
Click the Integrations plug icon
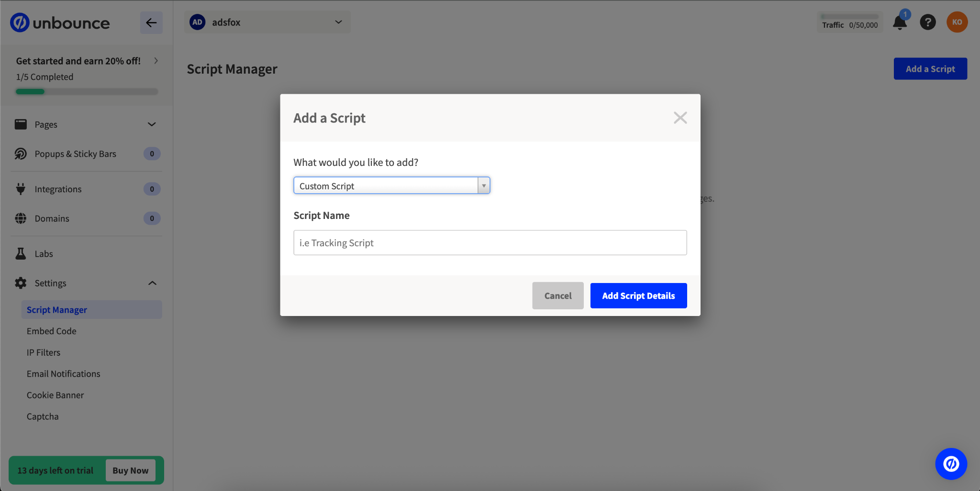coord(21,189)
